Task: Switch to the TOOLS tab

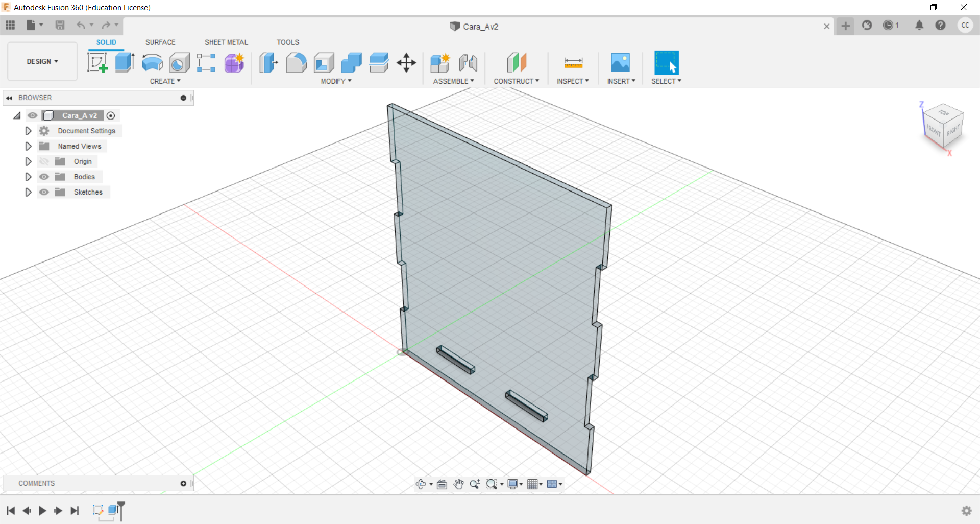Action: click(288, 42)
